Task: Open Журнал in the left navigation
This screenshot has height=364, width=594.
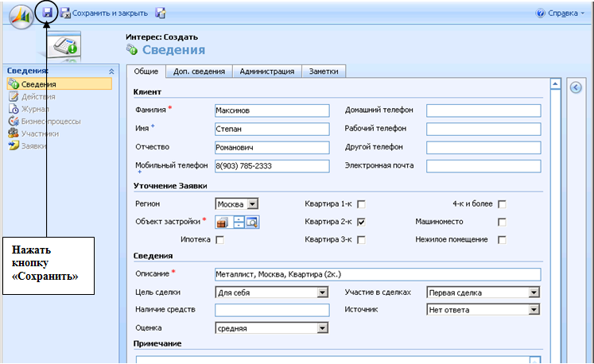Action: [x=35, y=109]
